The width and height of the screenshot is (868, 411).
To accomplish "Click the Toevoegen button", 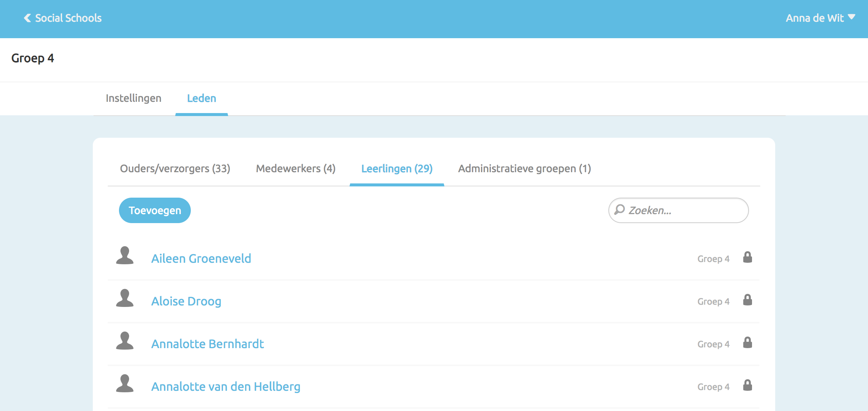I will pos(155,210).
